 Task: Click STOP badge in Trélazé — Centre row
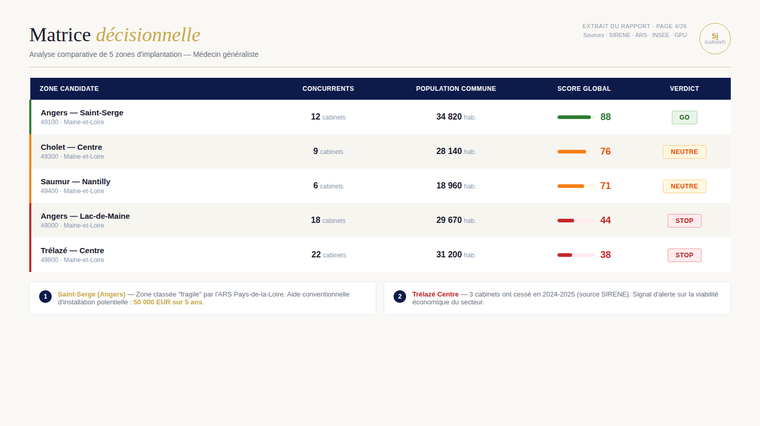click(x=684, y=255)
